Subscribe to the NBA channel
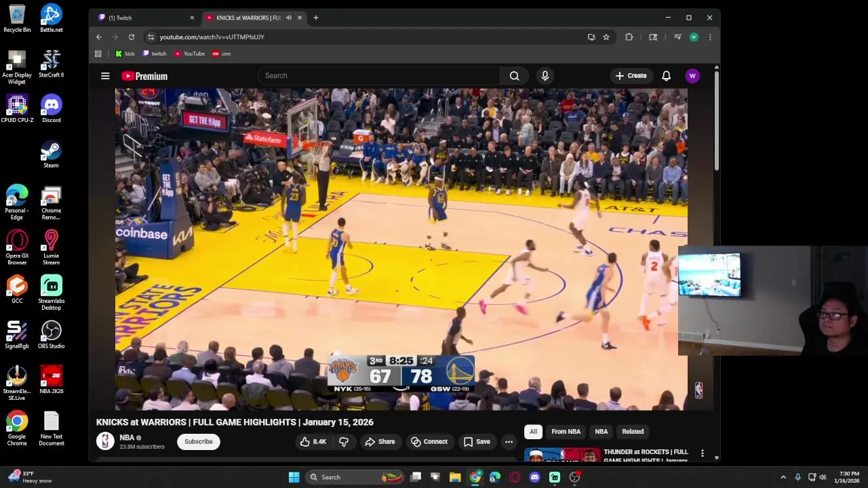The width and height of the screenshot is (868, 488). (x=199, y=442)
